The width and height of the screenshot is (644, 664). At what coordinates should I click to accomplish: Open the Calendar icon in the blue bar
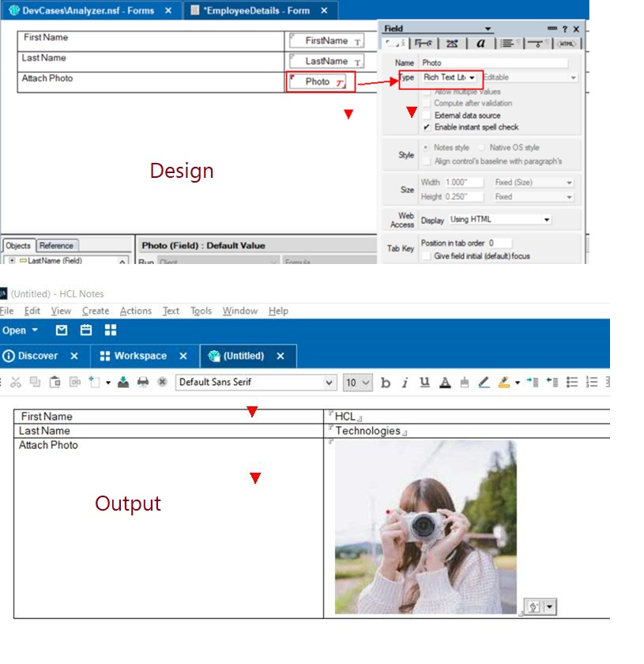tap(86, 330)
